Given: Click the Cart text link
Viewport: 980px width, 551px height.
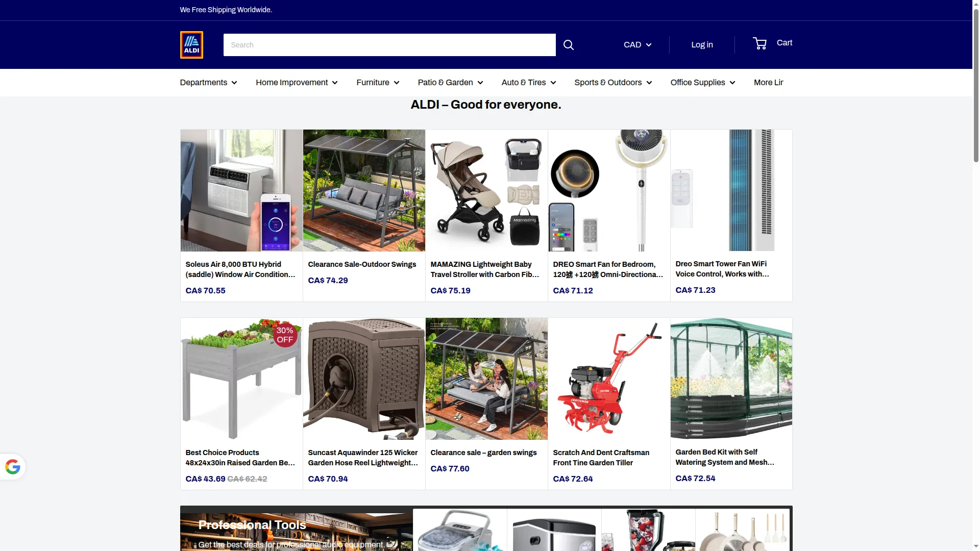Looking at the screenshot, I should [x=784, y=43].
